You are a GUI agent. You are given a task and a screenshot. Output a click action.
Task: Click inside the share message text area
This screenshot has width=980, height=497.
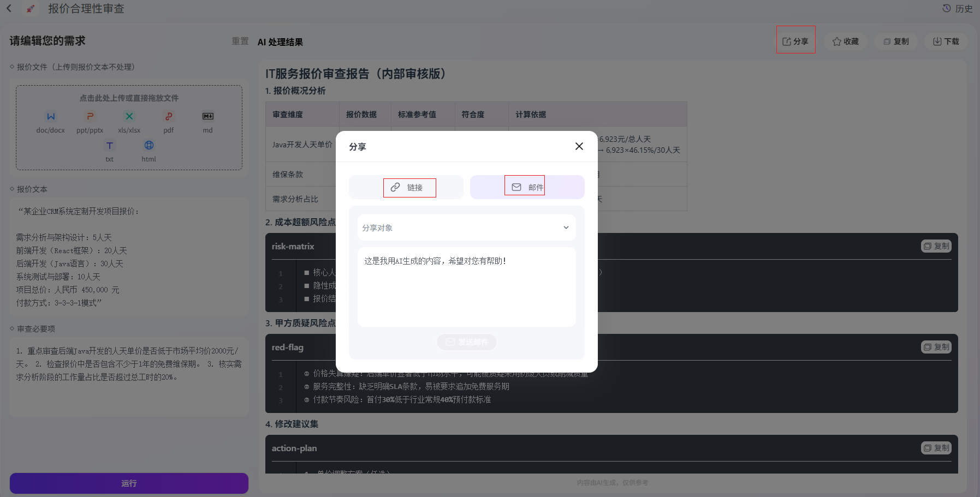click(x=467, y=287)
